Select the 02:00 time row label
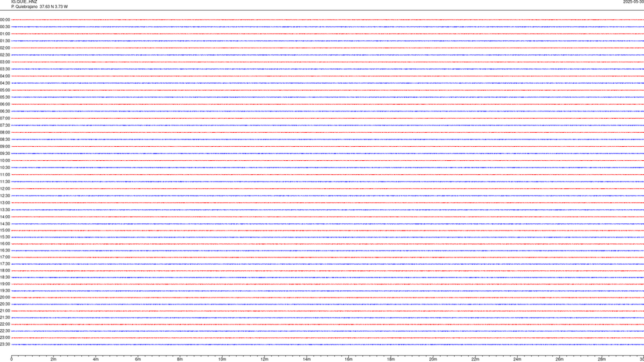The width and height of the screenshot is (644, 362). (x=5, y=48)
